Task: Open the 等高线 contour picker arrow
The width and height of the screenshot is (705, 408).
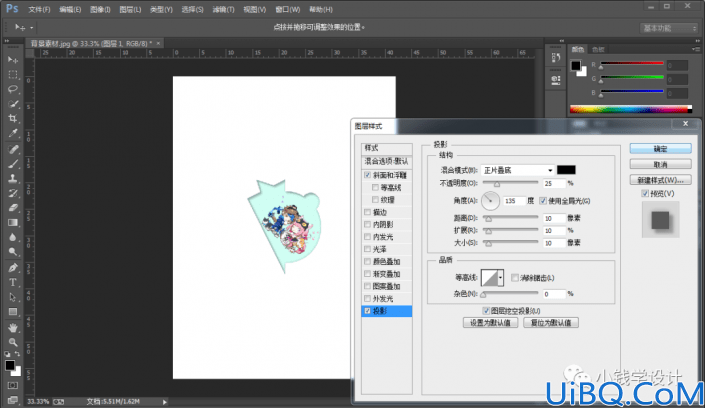Action: [x=500, y=278]
